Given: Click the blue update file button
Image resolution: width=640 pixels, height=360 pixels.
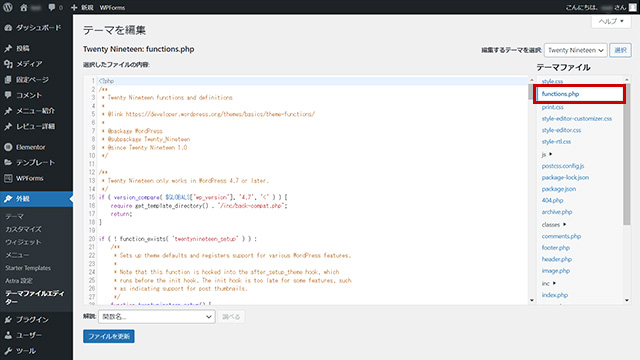Looking at the screenshot, I should [x=109, y=336].
